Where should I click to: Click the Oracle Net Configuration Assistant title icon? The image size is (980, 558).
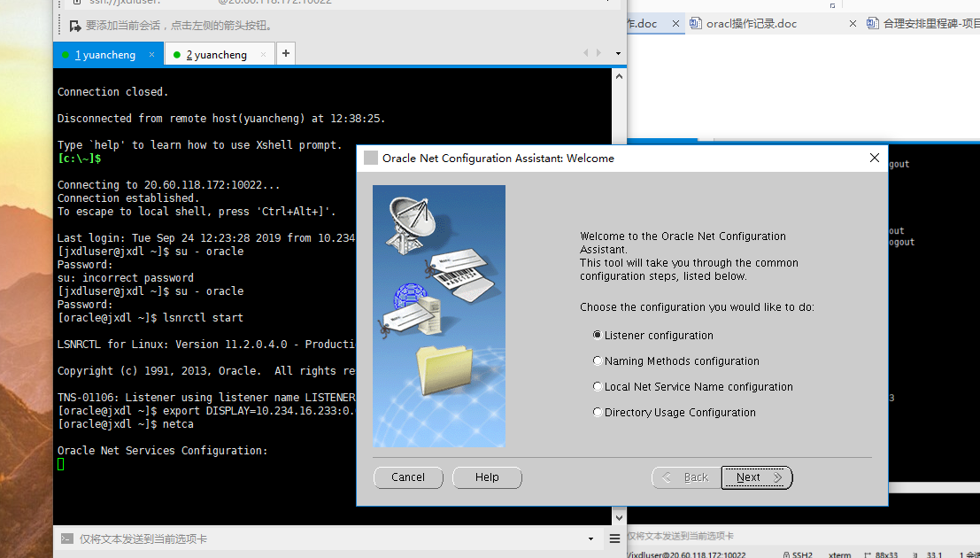point(371,159)
